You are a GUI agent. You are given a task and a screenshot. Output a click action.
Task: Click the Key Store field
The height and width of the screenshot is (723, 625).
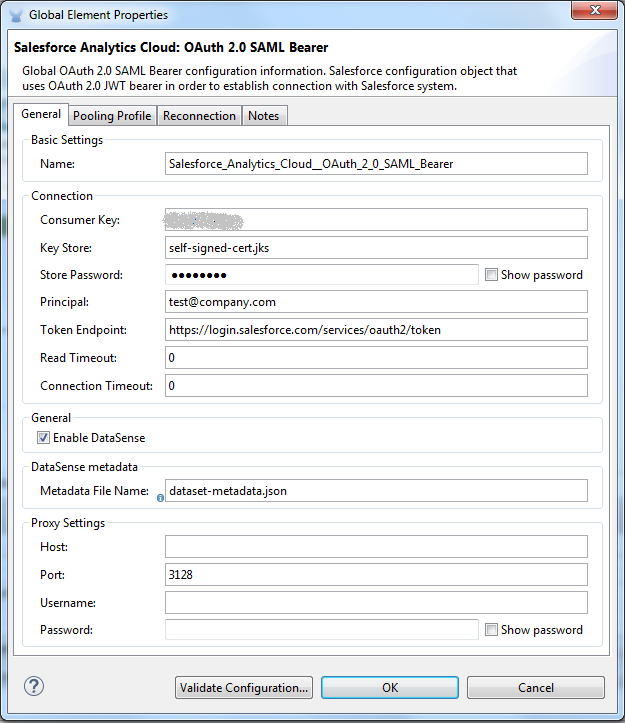tap(376, 248)
